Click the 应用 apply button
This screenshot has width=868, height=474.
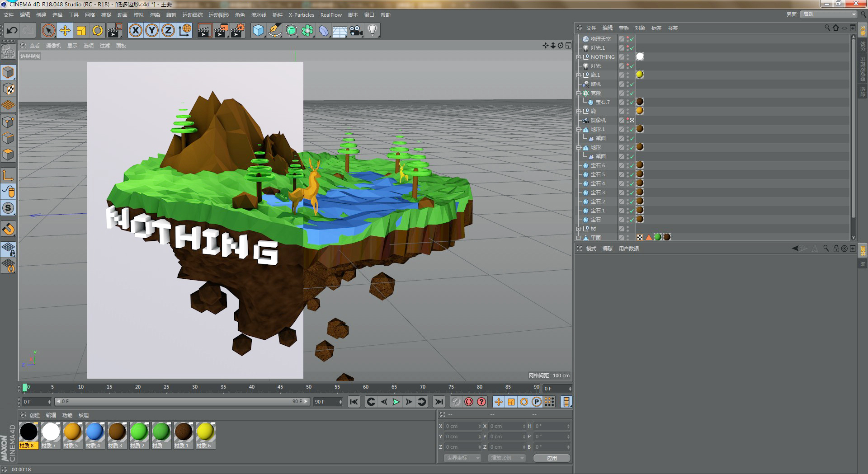point(552,458)
